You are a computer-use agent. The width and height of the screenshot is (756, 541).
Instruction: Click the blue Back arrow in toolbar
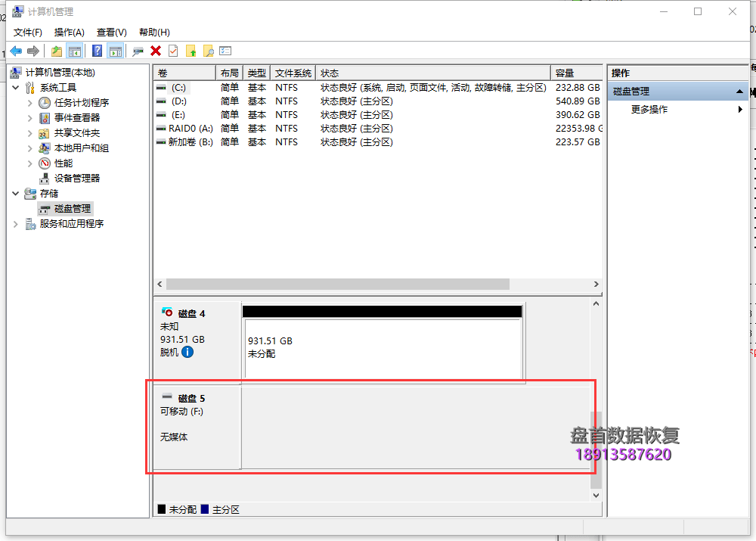coord(16,51)
